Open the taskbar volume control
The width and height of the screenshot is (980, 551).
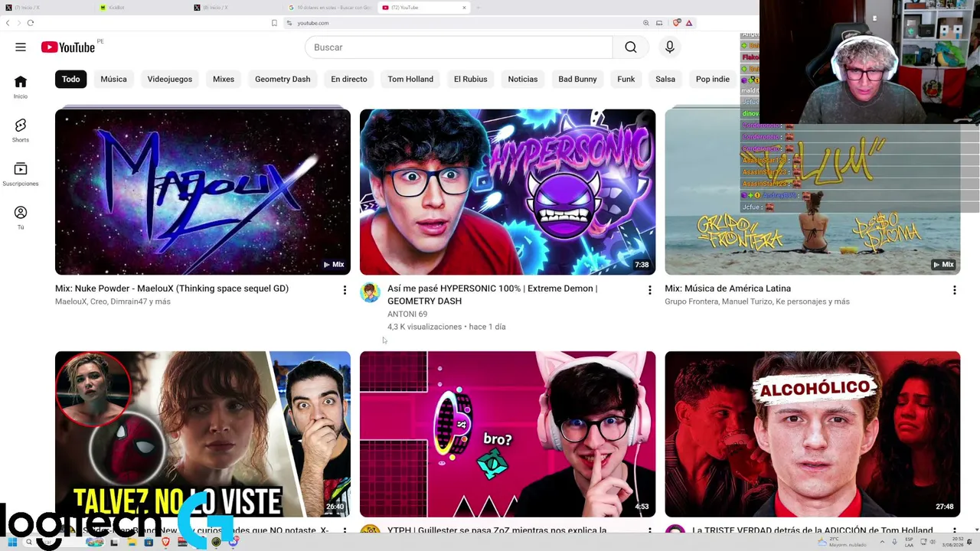pos(931,543)
